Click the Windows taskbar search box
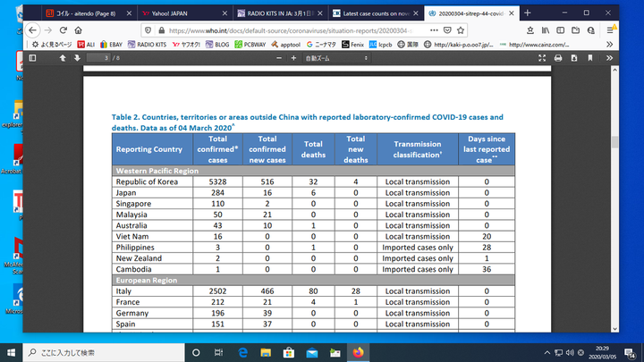This screenshot has height=362, width=644. tap(104, 352)
